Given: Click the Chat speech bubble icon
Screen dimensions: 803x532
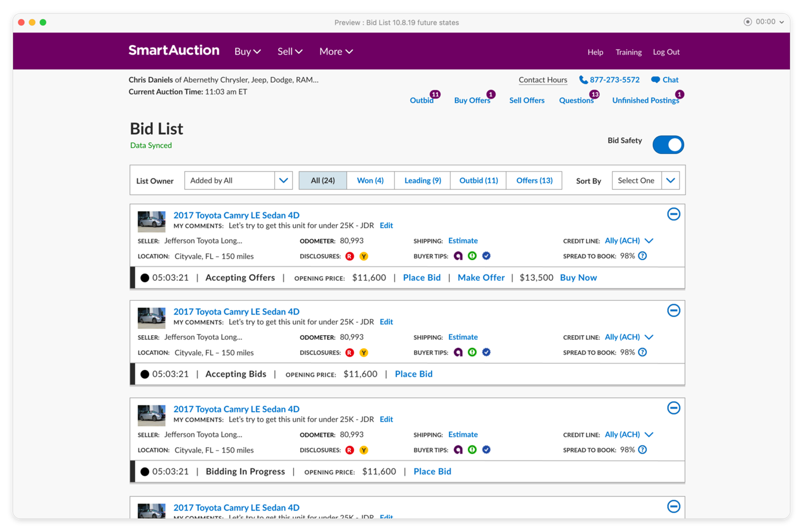Looking at the screenshot, I should (x=655, y=80).
